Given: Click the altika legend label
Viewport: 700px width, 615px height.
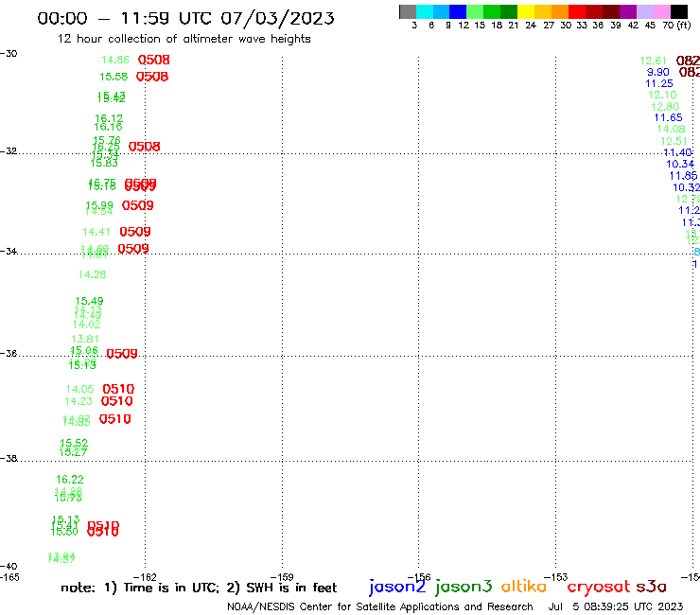Looking at the screenshot, I should tap(523, 587).
